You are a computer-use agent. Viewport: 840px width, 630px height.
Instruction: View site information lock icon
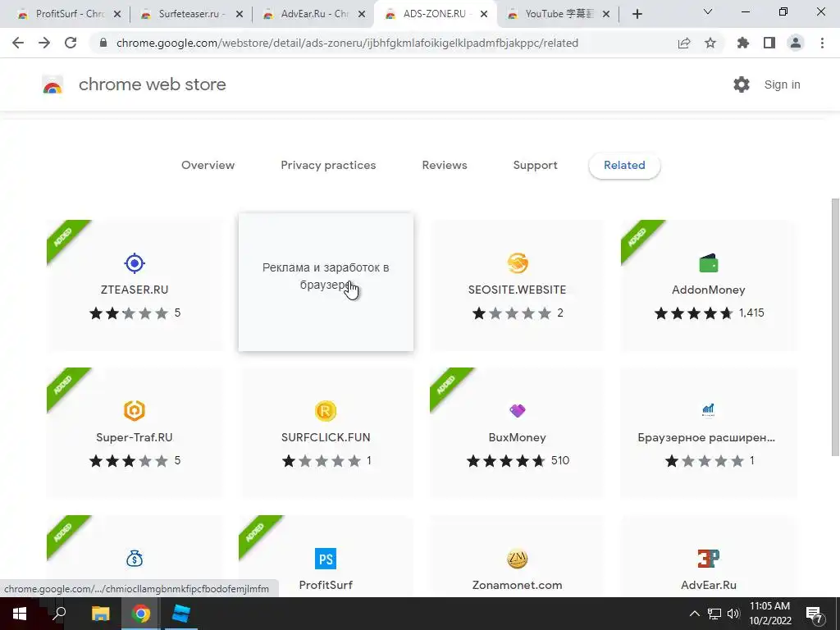[x=103, y=43]
